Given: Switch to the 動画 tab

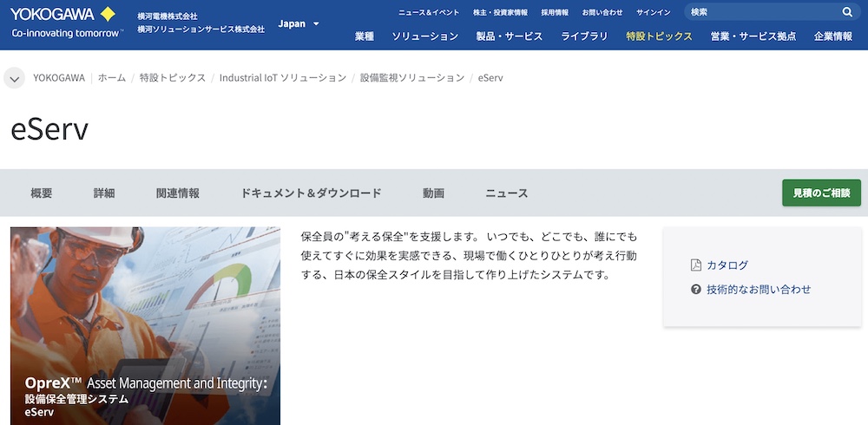Looking at the screenshot, I should 433,193.
